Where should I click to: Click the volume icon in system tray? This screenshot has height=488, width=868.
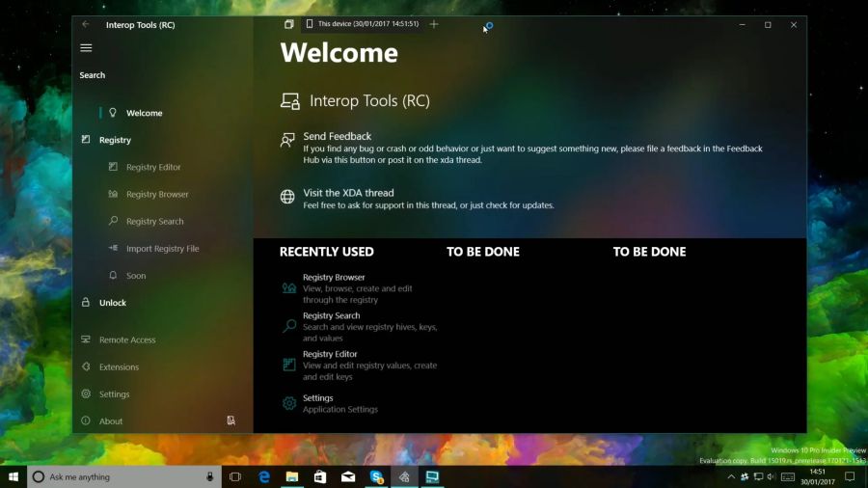coord(772,477)
